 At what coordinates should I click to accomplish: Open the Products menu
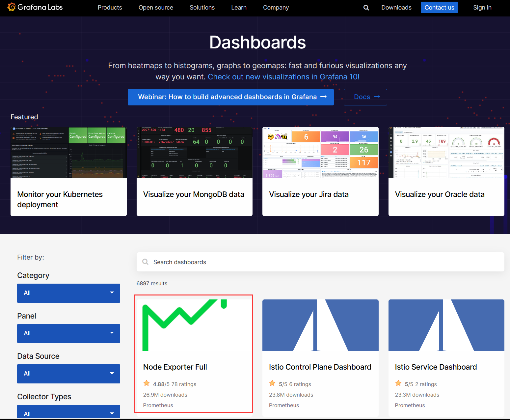point(110,8)
